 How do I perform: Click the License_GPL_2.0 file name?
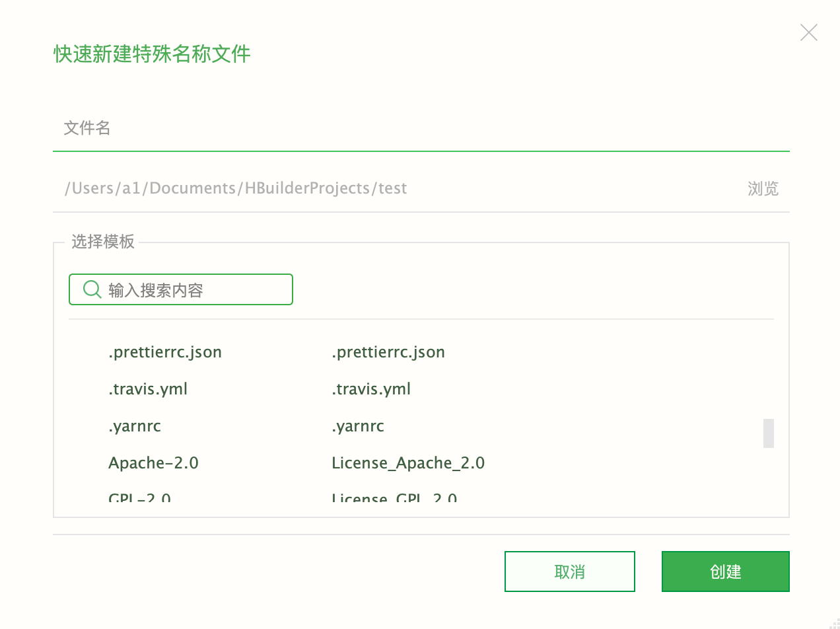394,498
